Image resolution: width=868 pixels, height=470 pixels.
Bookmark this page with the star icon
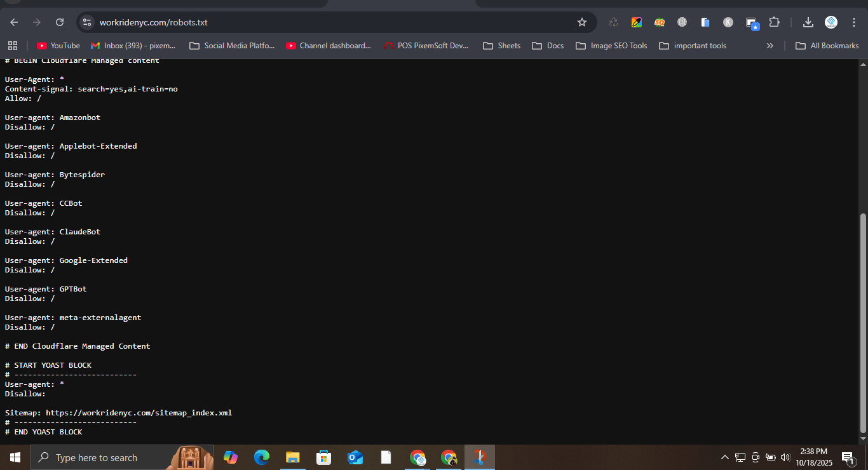point(581,22)
